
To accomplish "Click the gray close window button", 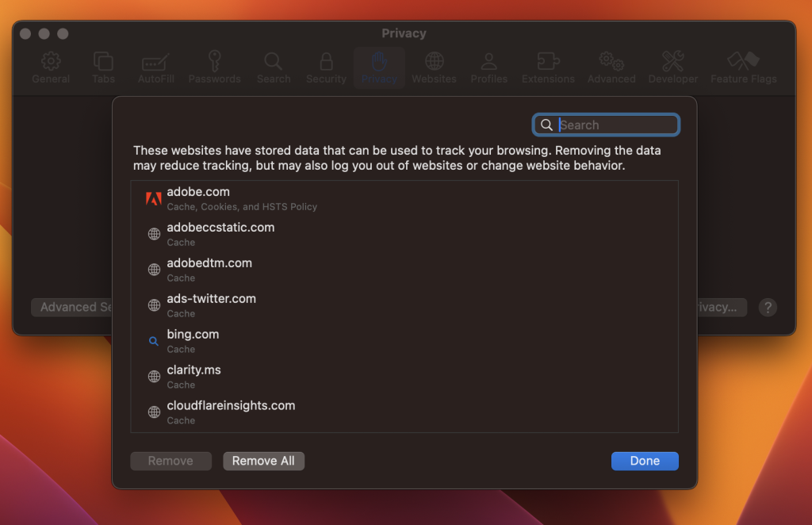I will (25, 33).
